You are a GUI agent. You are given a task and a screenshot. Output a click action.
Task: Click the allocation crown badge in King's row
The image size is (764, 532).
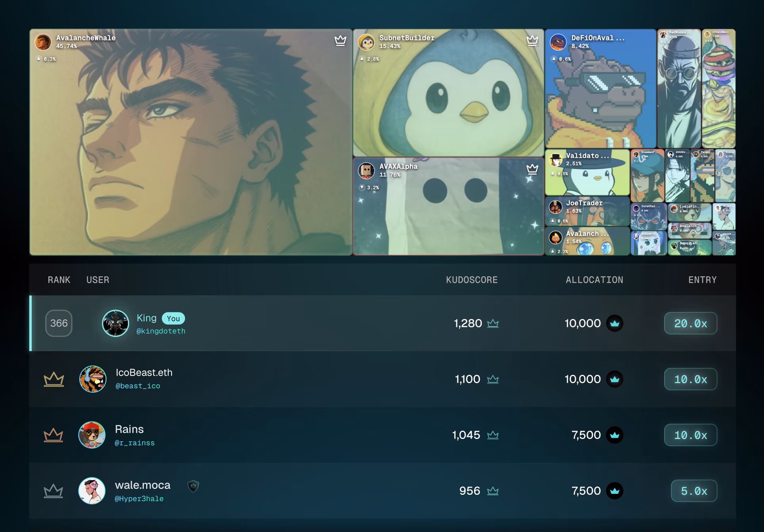click(x=614, y=323)
